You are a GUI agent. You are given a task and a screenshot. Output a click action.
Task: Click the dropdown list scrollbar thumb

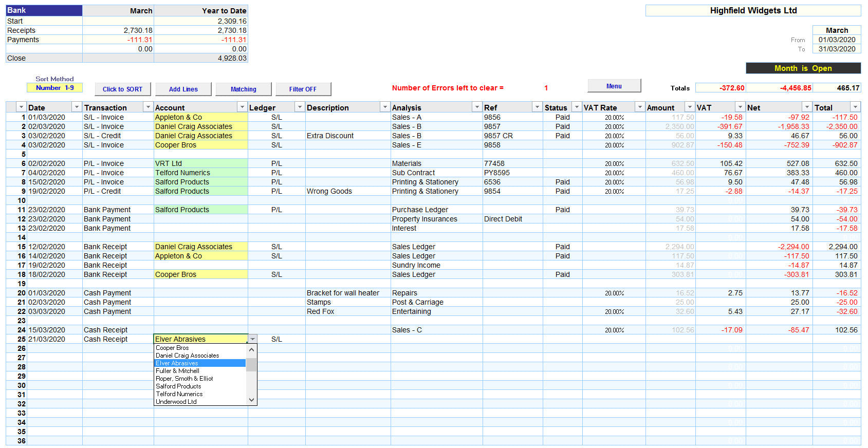[x=251, y=365]
